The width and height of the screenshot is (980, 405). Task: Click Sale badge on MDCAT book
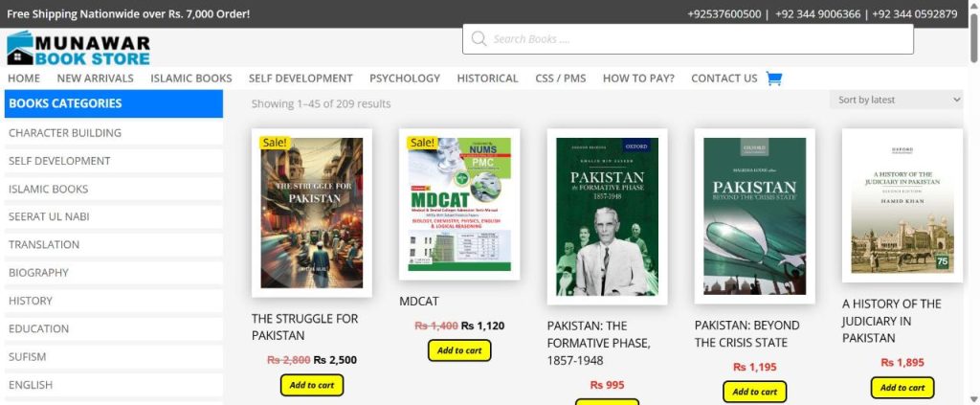point(422,143)
